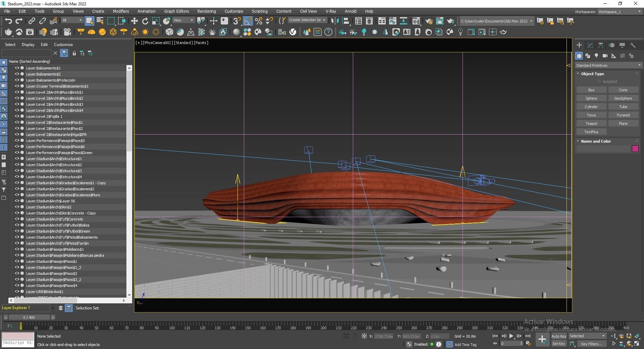Select the Select and Move tool
This screenshot has height=349, width=644.
pos(134,21)
